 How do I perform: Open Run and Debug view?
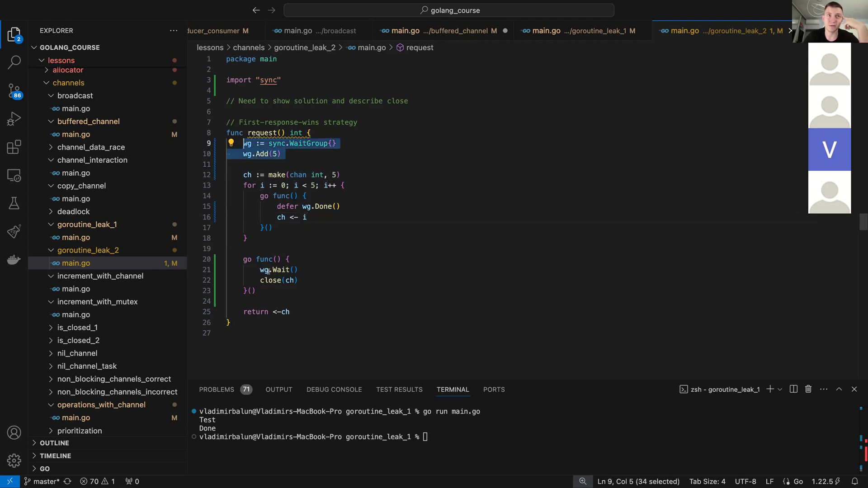[14, 119]
